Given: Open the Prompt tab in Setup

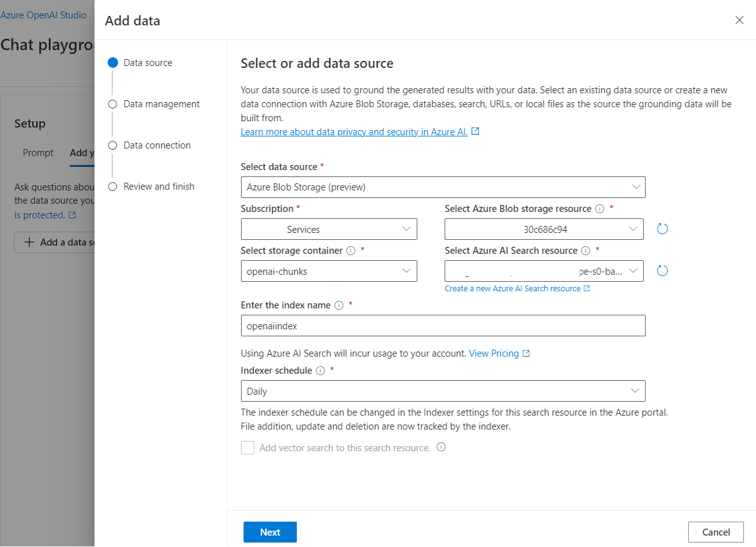Looking at the screenshot, I should (38, 153).
